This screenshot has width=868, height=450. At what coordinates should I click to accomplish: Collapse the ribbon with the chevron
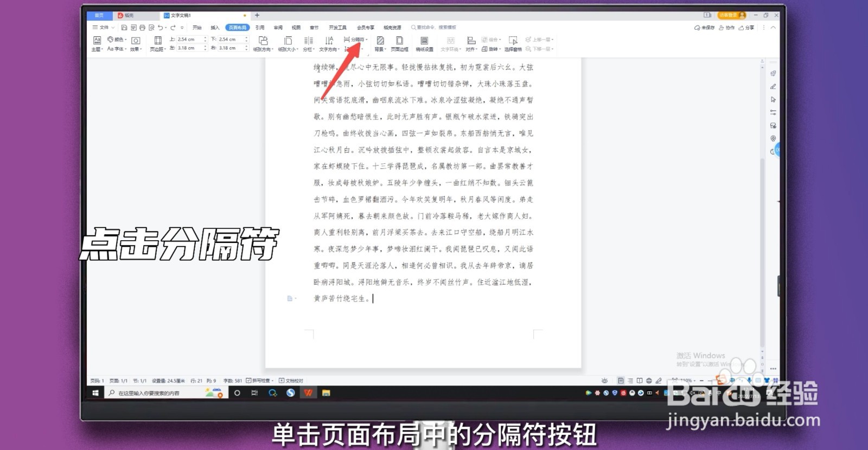(x=773, y=28)
